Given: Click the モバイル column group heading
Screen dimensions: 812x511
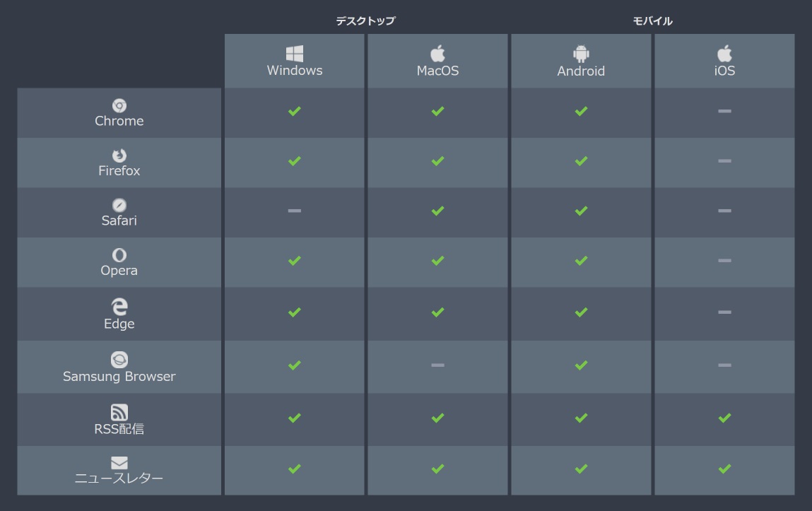Looking at the screenshot, I should 652,21.
